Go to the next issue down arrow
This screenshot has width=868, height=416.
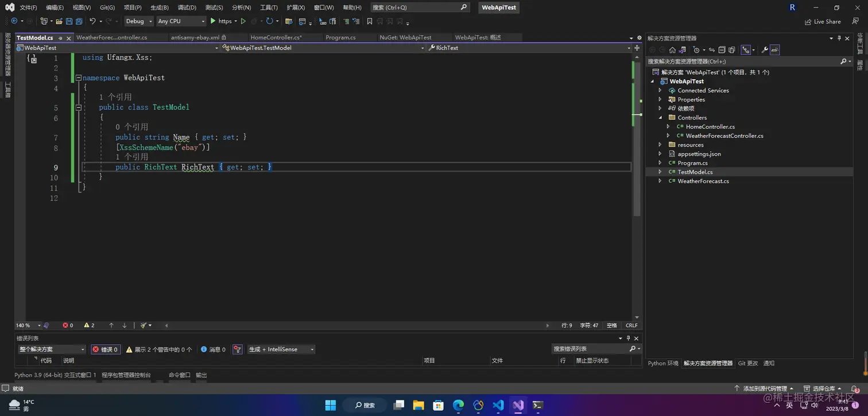125,325
